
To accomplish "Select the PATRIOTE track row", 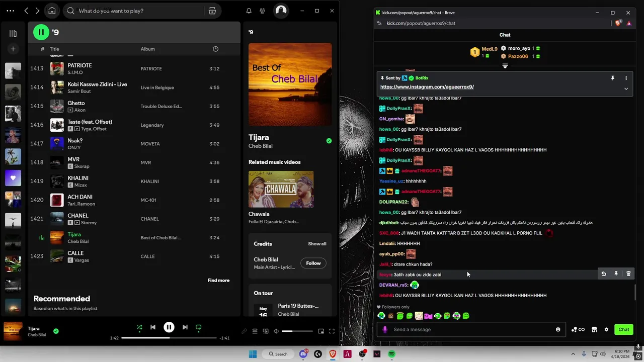I will click(134, 68).
